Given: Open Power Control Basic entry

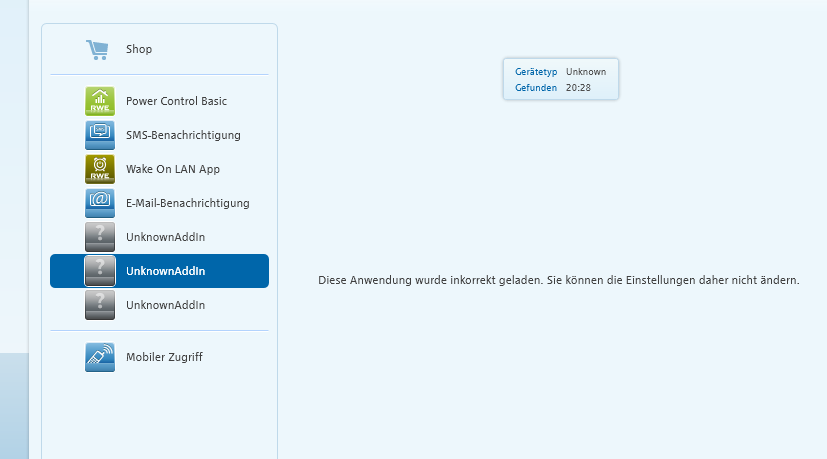Looking at the screenshot, I should (176, 101).
